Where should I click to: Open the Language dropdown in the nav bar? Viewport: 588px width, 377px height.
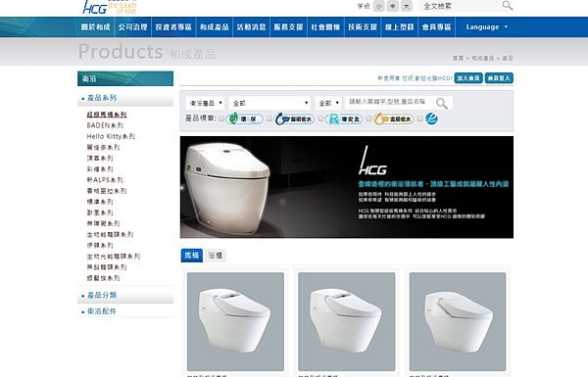486,27
